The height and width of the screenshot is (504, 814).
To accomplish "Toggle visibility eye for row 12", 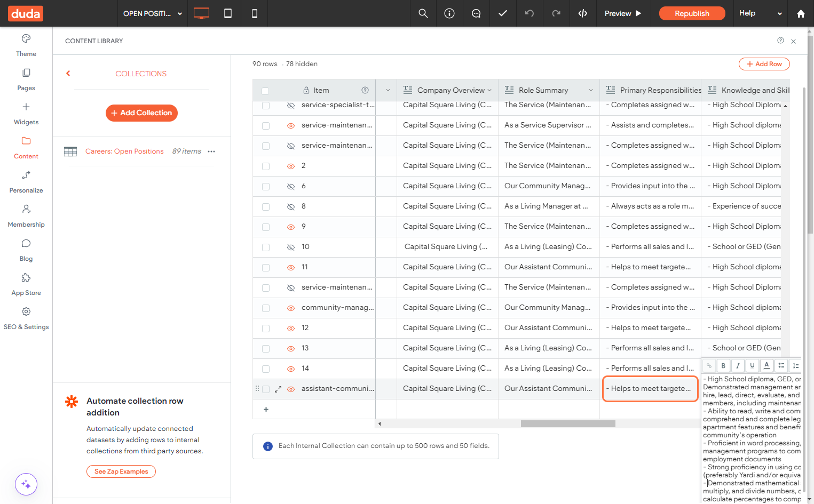I will [291, 328].
